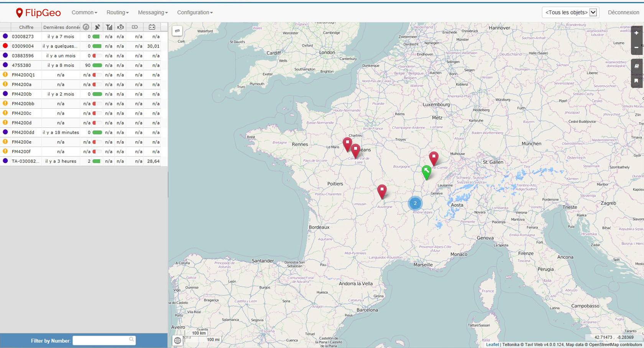644x348 pixels.
Task: Click the satellite dish column header icon
Action: 97,27
